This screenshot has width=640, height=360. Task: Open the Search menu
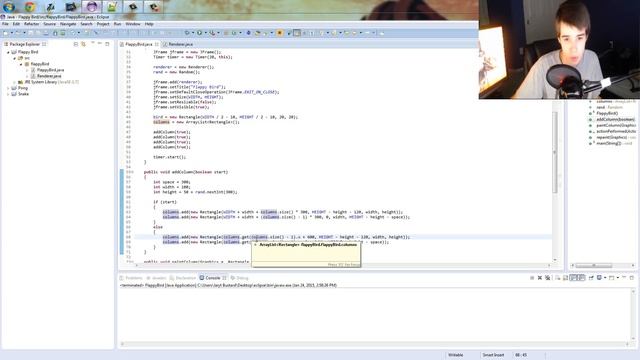(x=87, y=24)
